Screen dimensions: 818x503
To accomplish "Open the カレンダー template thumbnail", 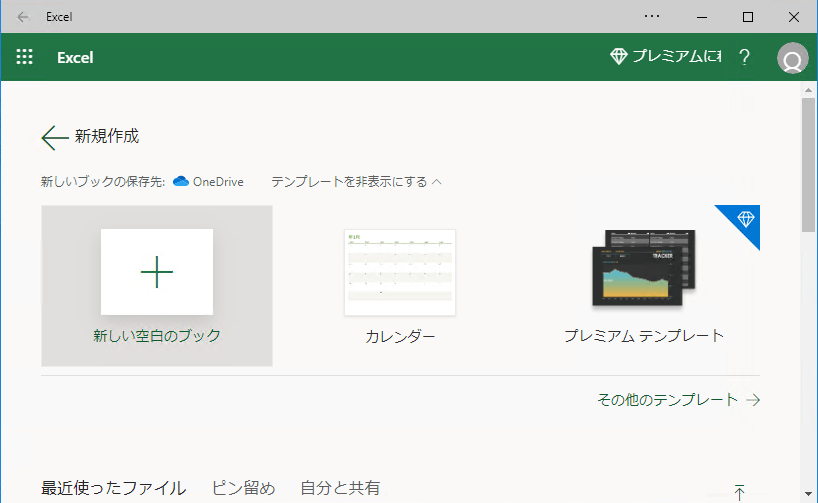I will [x=400, y=272].
